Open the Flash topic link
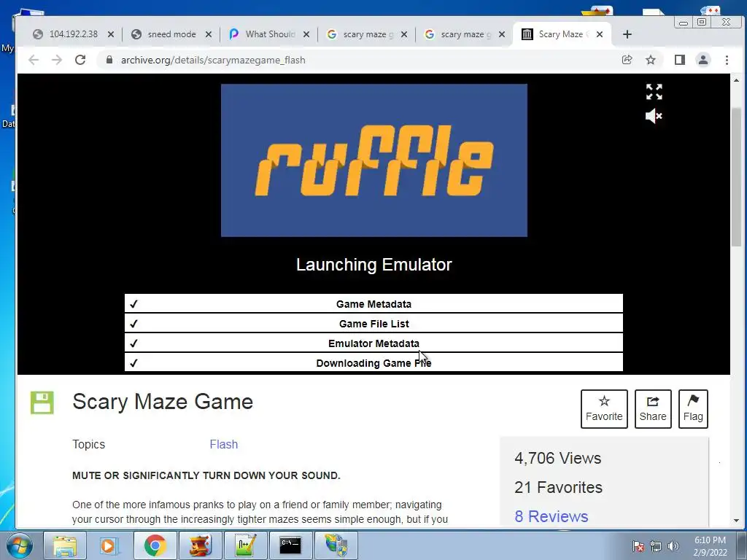The width and height of the screenshot is (747, 560). click(223, 444)
